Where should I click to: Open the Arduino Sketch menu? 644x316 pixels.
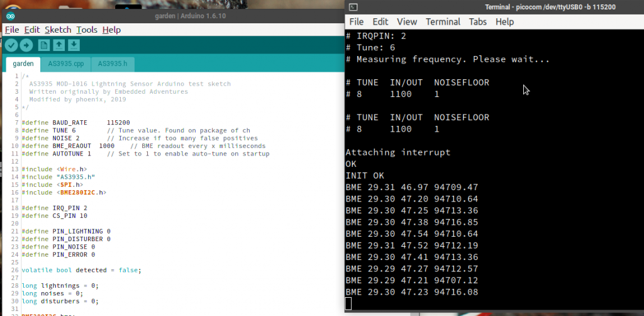[58, 30]
